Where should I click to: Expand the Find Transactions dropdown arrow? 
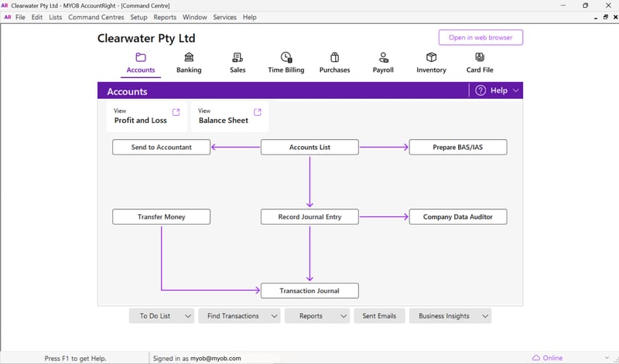275,316
